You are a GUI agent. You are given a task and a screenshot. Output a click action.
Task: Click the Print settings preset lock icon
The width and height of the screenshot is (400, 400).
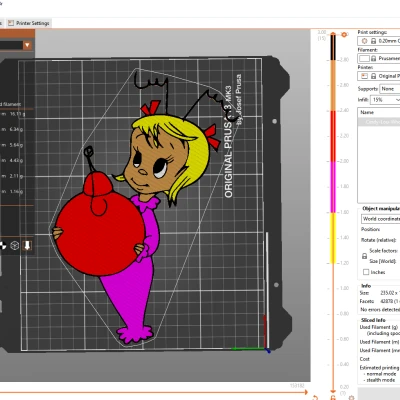[x=373, y=41]
